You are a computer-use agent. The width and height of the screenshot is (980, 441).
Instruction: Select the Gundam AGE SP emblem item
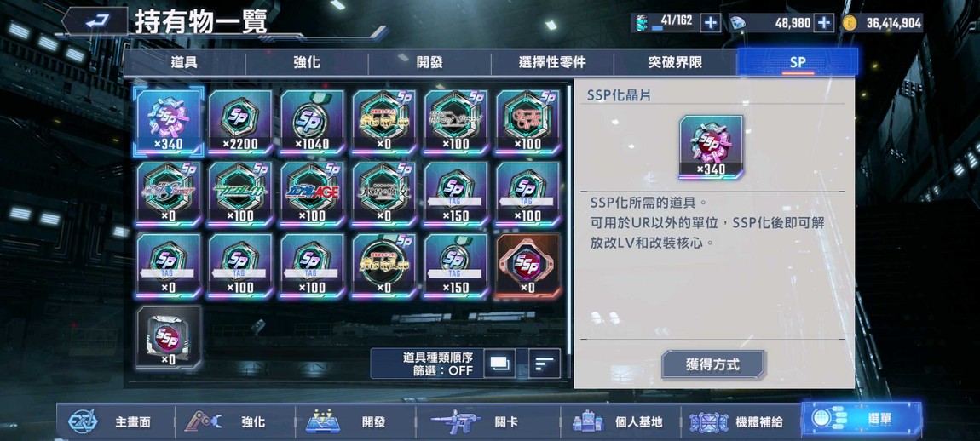[x=312, y=193]
